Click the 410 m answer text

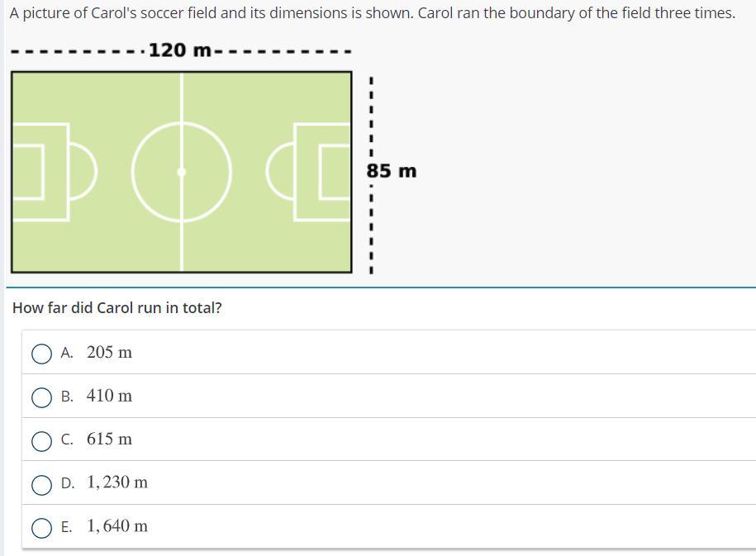109,396
